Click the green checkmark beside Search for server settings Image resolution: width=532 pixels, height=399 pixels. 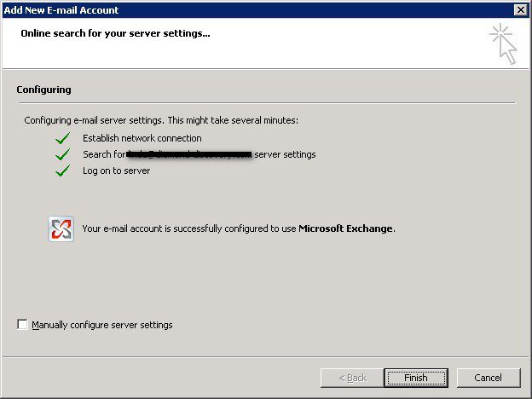(x=63, y=154)
